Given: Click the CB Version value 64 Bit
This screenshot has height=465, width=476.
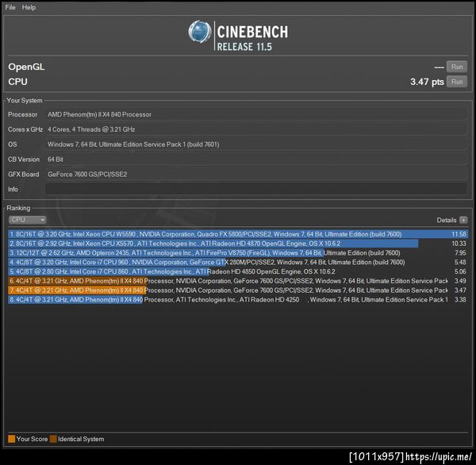Looking at the screenshot, I should click(56, 159).
